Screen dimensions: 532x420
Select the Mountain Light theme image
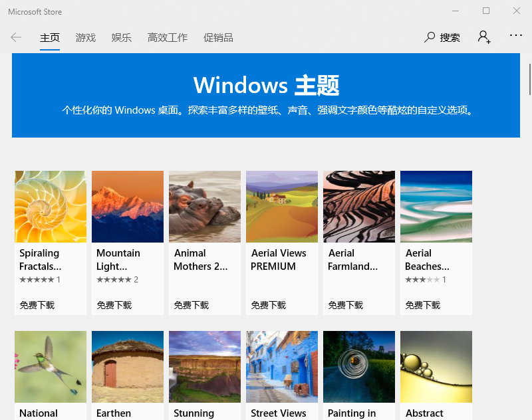pyautogui.click(x=128, y=207)
